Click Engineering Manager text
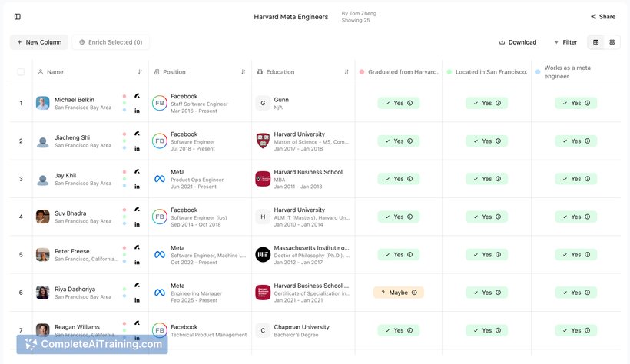630x364 pixels. (x=196, y=293)
